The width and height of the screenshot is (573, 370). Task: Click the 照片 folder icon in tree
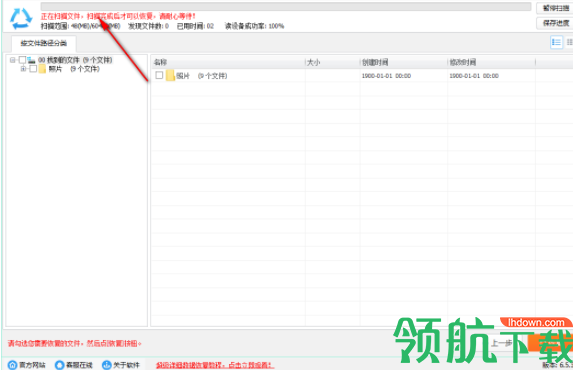(42, 69)
